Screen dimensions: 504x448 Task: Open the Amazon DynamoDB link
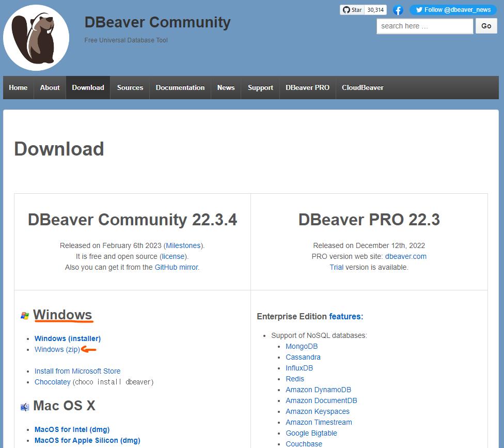click(x=318, y=390)
